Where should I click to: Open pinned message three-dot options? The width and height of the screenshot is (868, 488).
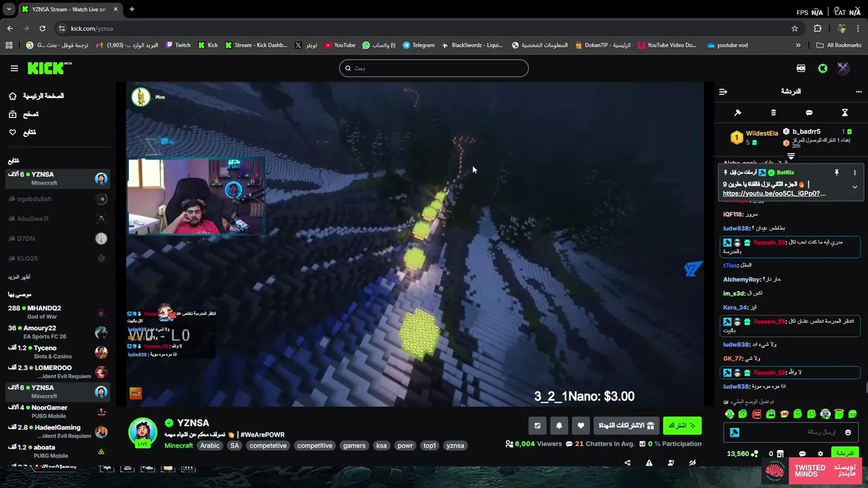click(854, 173)
